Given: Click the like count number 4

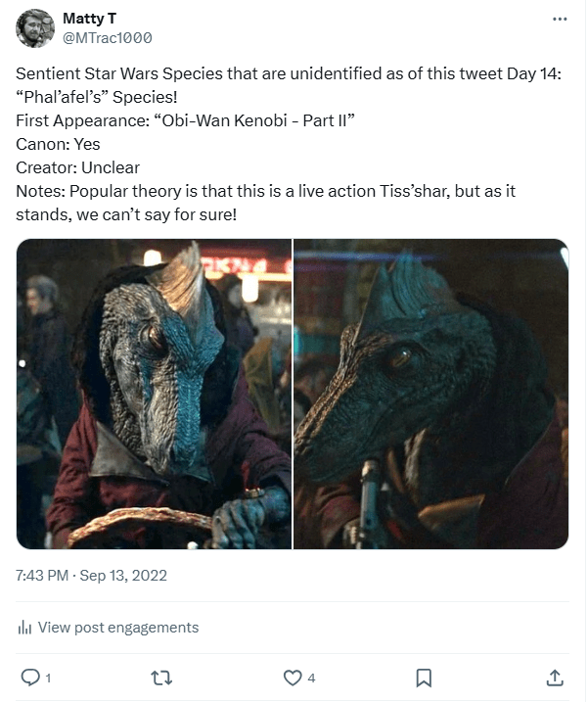Looking at the screenshot, I should 311,678.
